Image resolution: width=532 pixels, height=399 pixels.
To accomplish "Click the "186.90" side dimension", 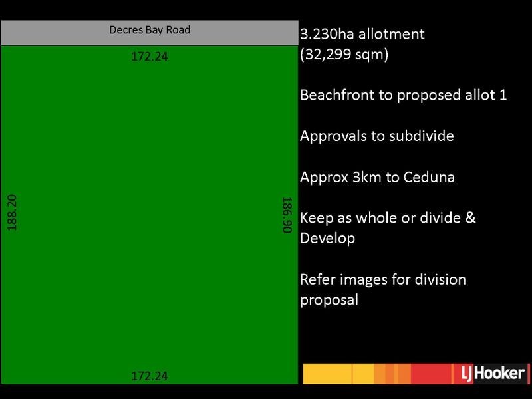I will coord(287,215).
